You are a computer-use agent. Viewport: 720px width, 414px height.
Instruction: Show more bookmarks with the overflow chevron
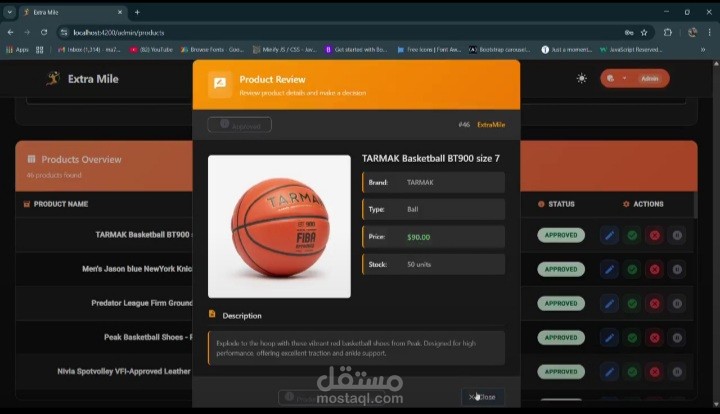pyautogui.click(x=703, y=50)
